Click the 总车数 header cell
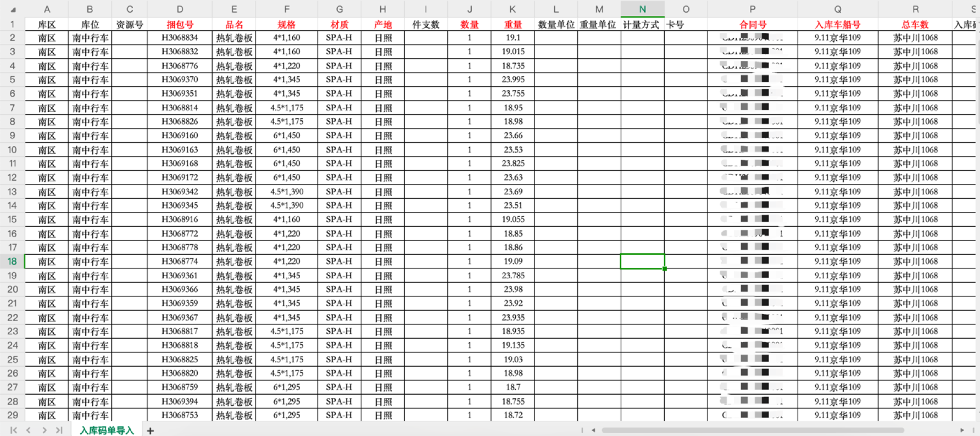980x436 pixels. [915, 24]
